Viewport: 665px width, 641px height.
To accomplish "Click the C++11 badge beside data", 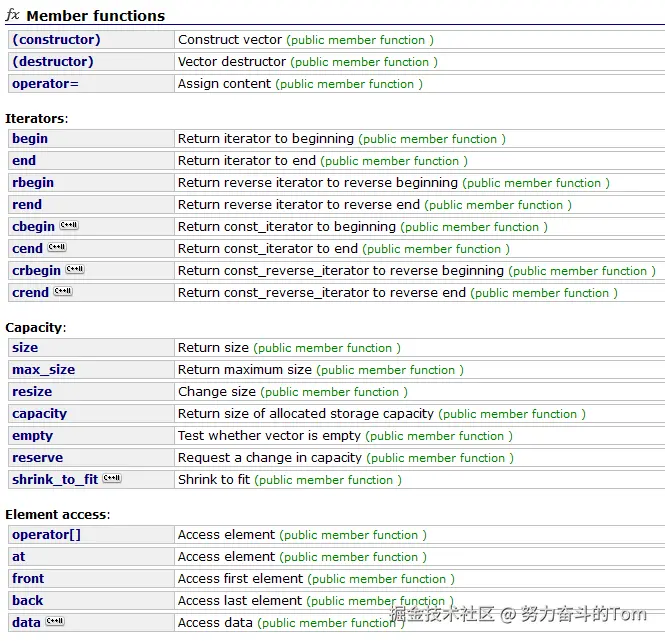I will [55, 622].
